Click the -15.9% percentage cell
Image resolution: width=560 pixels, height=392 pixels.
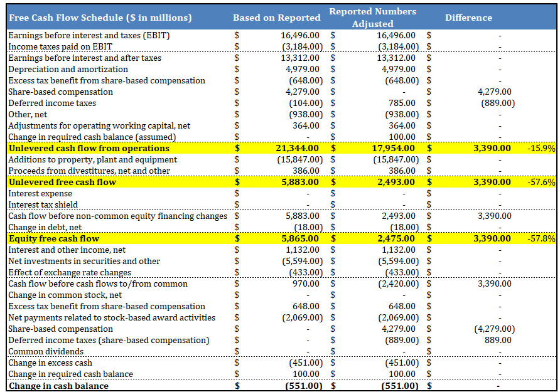click(542, 149)
